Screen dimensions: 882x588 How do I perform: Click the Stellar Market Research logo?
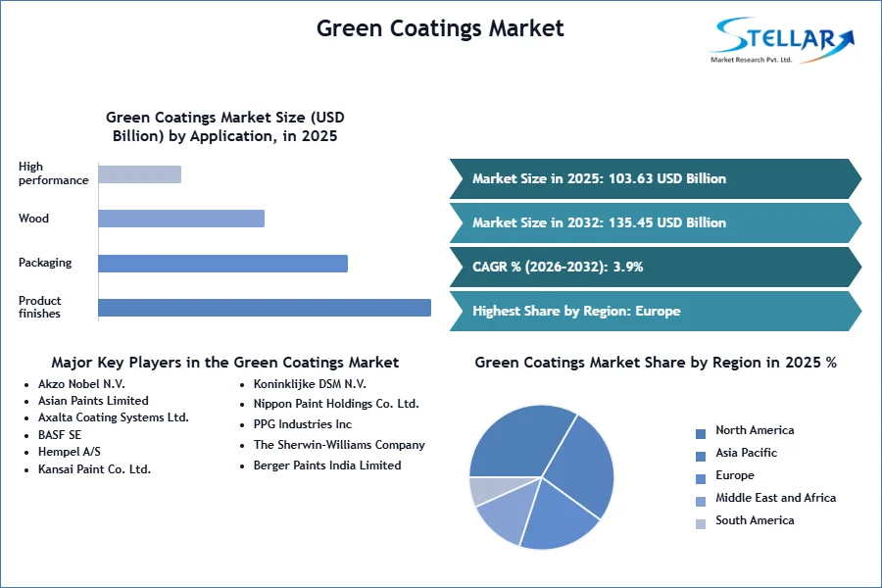tap(782, 40)
